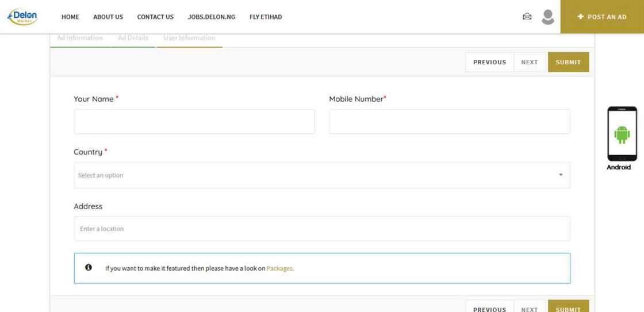Open the Fly Etihad menu item
This screenshot has width=644, height=312.
click(x=266, y=17)
